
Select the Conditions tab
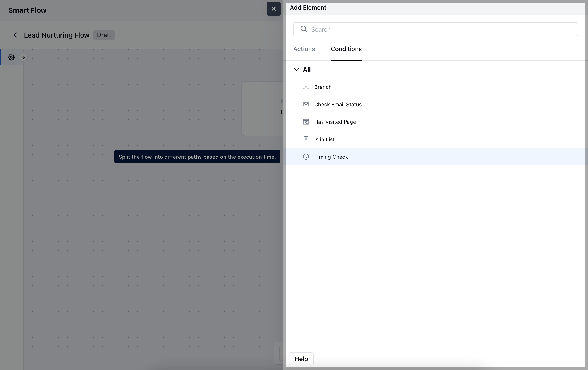pyautogui.click(x=346, y=49)
